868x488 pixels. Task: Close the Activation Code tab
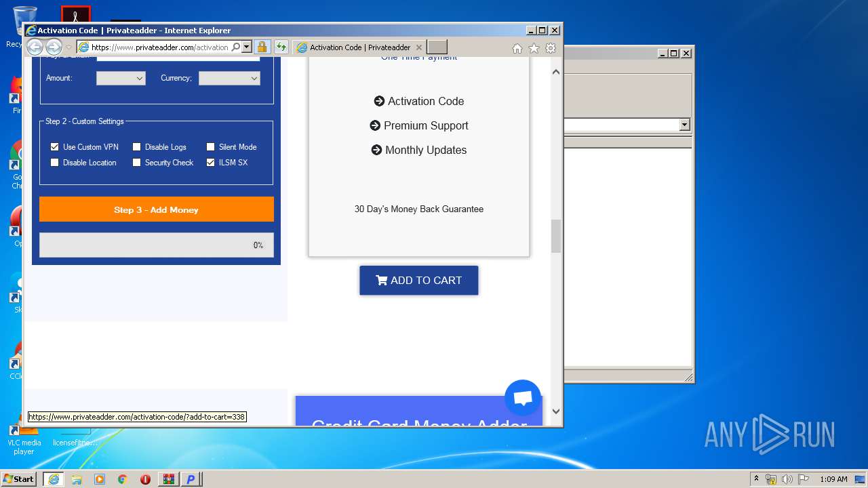(418, 47)
